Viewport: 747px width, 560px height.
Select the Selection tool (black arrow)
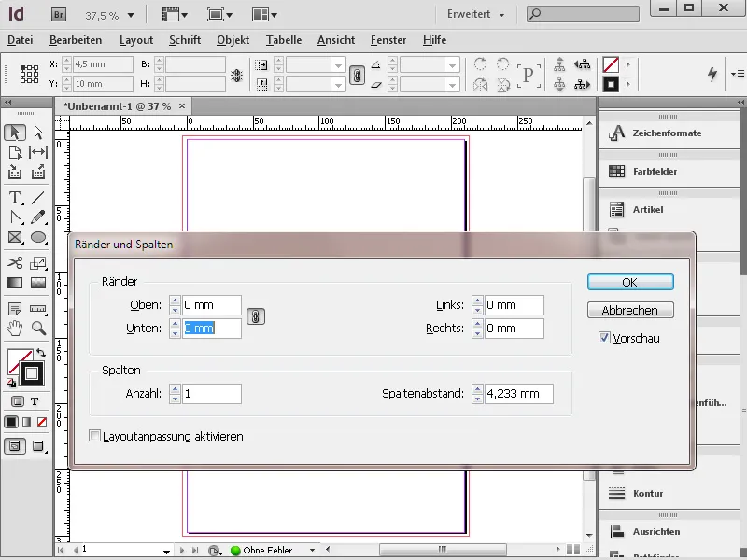pos(15,133)
